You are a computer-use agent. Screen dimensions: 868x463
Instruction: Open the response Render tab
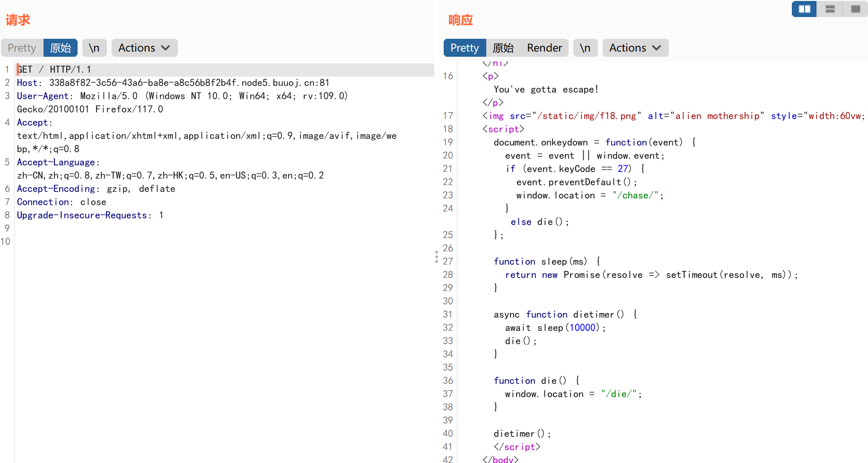pos(544,48)
